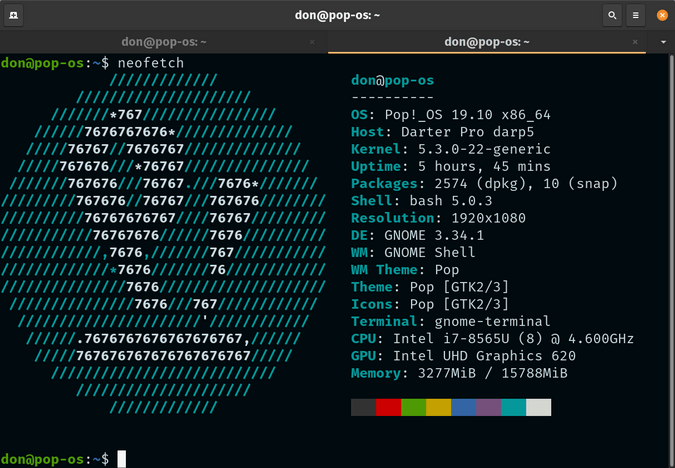
Task: Select the active second terminal tab
Action: coord(487,42)
